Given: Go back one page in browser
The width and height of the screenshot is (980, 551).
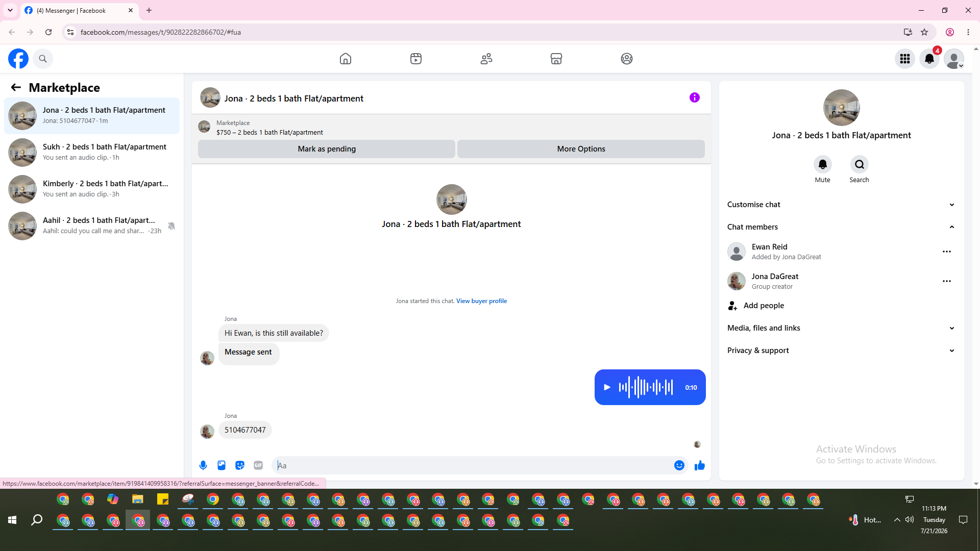Looking at the screenshot, I should coord(12,32).
